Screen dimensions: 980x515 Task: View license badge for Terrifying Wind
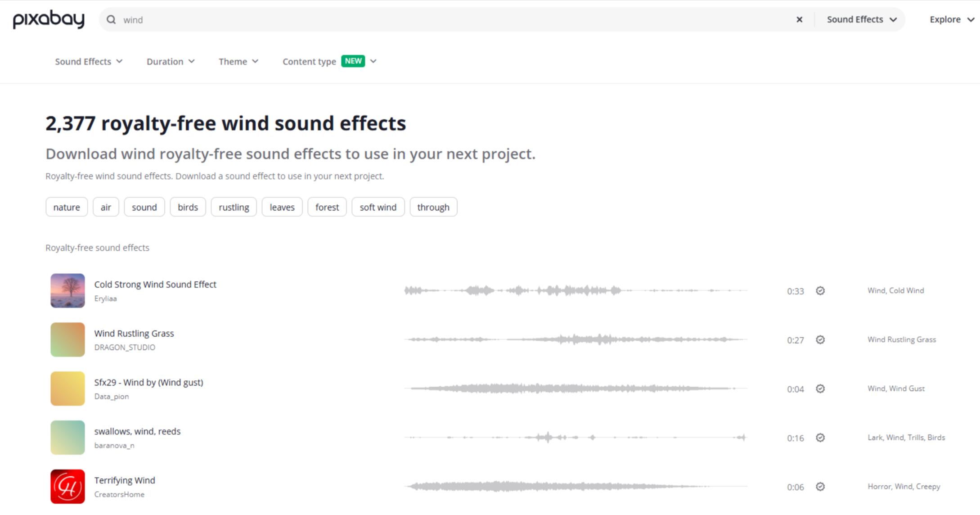tap(820, 487)
